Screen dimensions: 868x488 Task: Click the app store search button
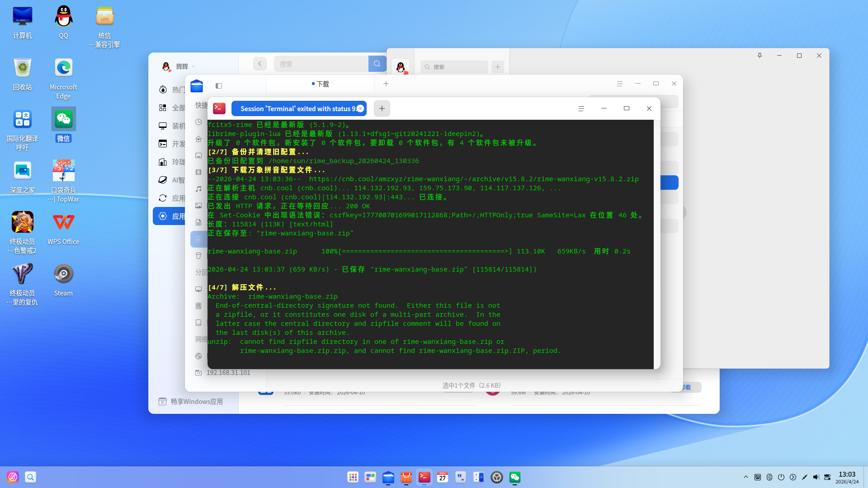coord(377,64)
